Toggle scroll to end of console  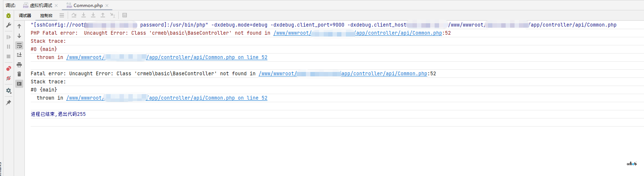point(19,55)
